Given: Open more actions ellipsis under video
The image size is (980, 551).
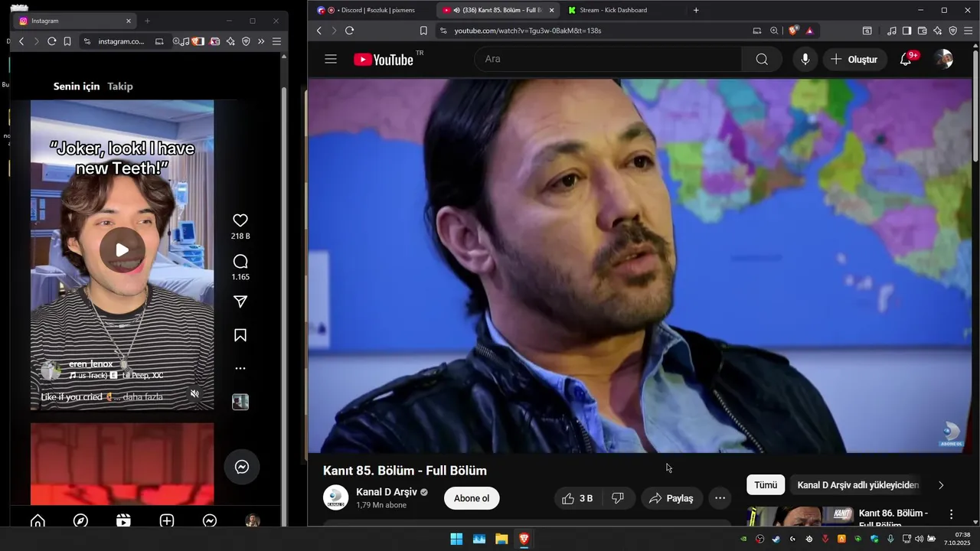Looking at the screenshot, I should 720,498.
